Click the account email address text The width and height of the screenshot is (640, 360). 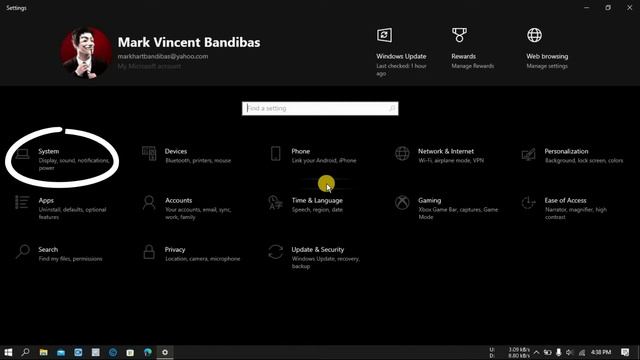tap(163, 56)
